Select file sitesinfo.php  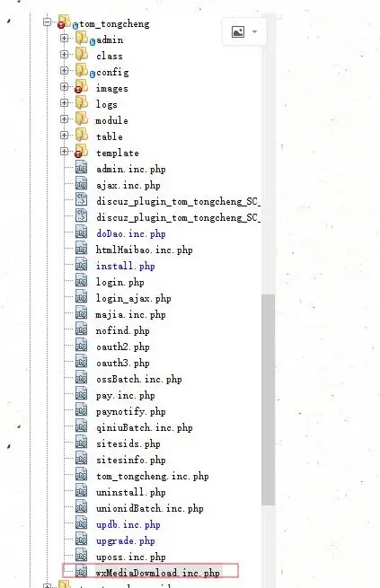click(x=131, y=461)
